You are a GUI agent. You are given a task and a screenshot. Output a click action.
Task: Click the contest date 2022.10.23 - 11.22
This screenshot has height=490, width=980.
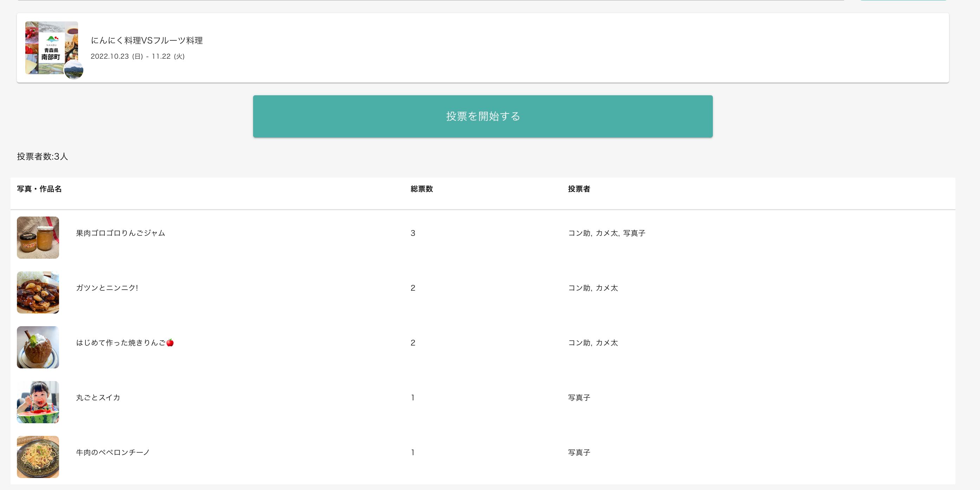pyautogui.click(x=137, y=56)
